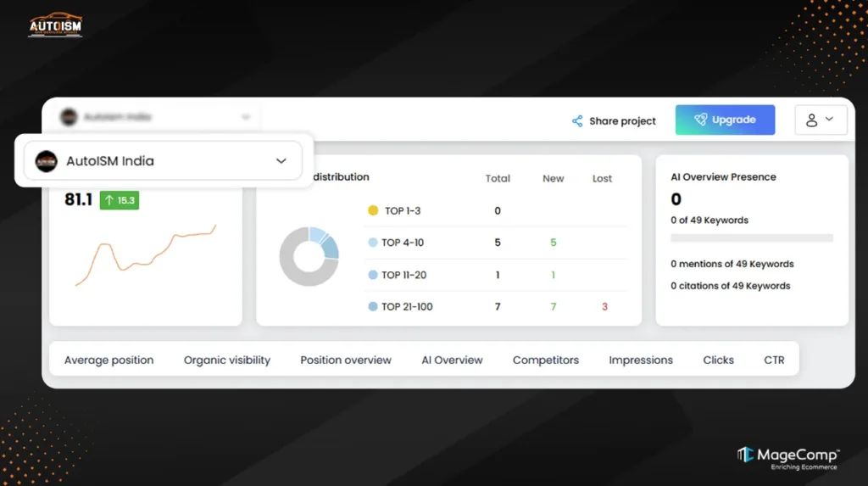Screen dimensions: 868x486
Task: Switch to the Average position tab
Action: 109,360
